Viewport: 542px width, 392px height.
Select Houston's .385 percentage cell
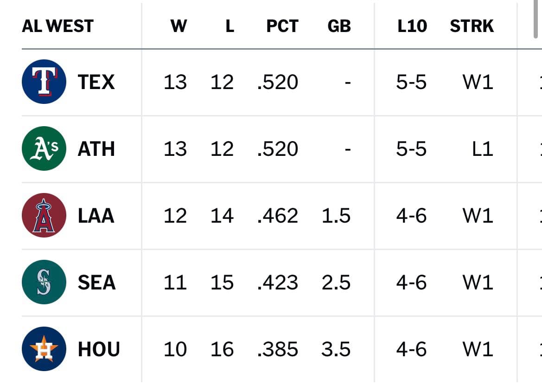tap(278, 349)
